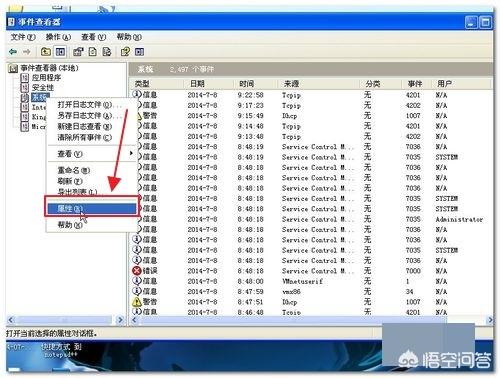Screen dimensions: 500x378
Task: Select the 安全性 log in tree
Action: (x=43, y=88)
